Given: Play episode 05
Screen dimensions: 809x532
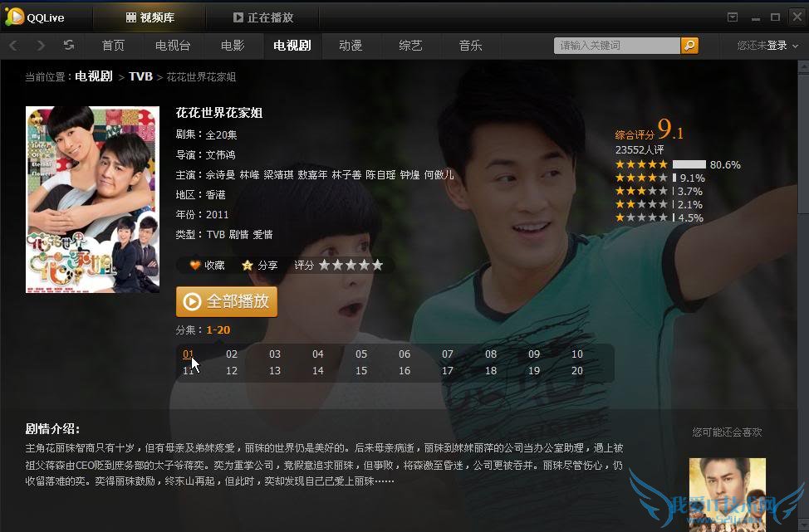Looking at the screenshot, I should 361,354.
